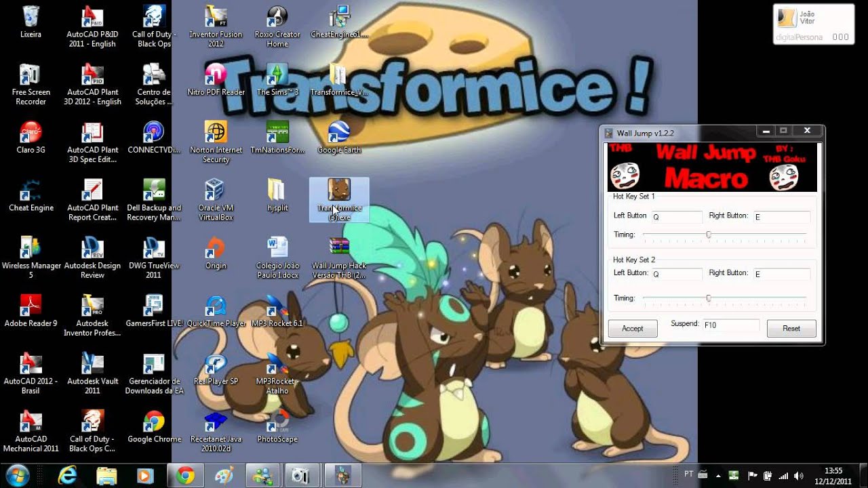The height and width of the screenshot is (488, 868).
Task: Select the Adobe Reader 9 icon
Action: (31, 311)
